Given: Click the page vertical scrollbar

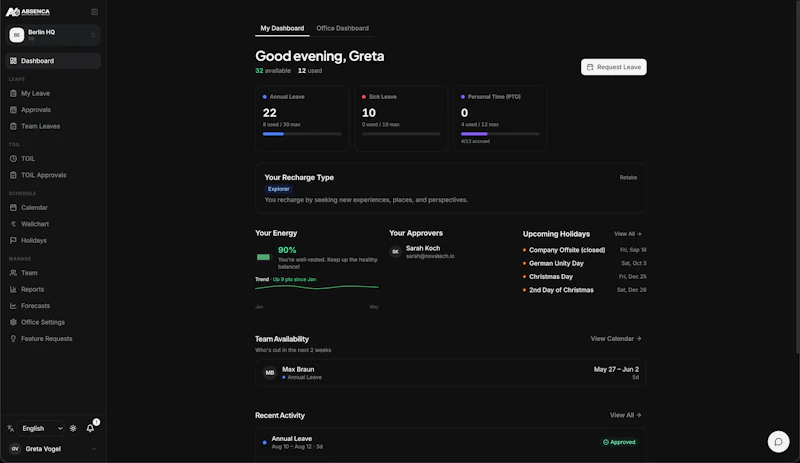Looking at the screenshot, I should 797,176.
